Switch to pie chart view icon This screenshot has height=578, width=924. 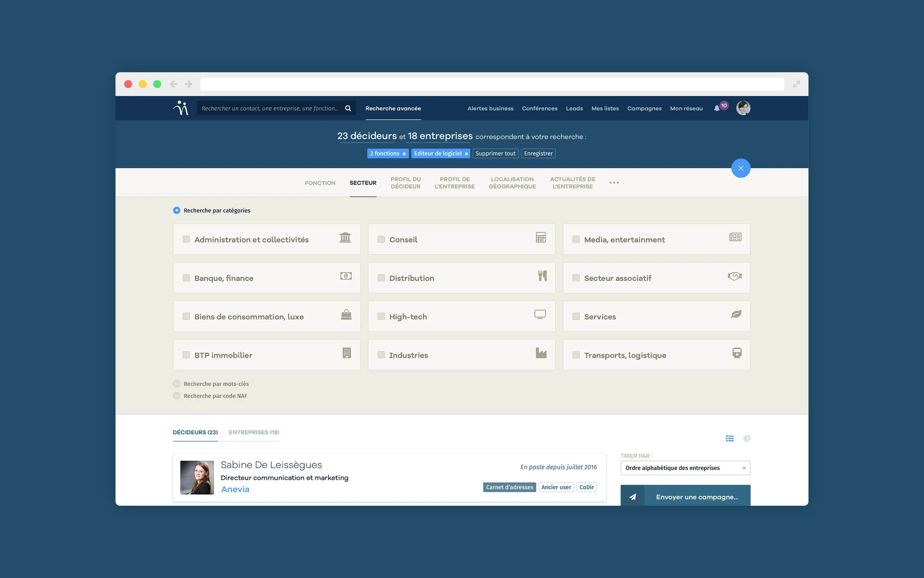(747, 439)
